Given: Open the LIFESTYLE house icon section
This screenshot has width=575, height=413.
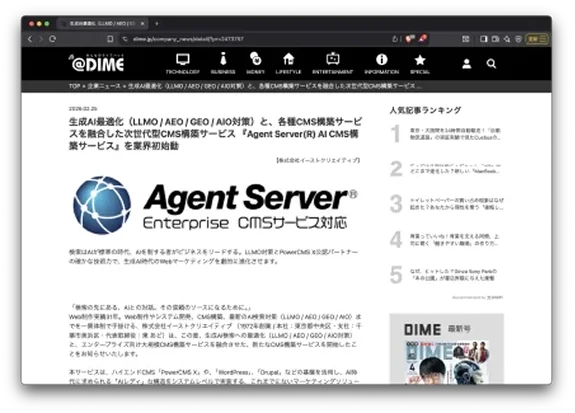Looking at the screenshot, I should point(288,64).
